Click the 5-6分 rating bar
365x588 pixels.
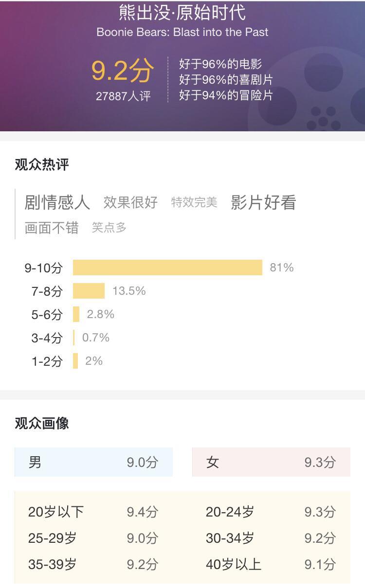[x=76, y=314]
